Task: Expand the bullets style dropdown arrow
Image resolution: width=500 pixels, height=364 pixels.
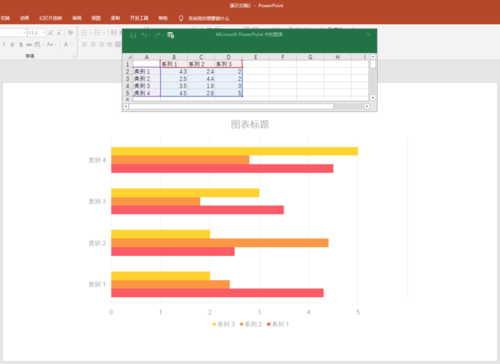Action: (x=91, y=33)
